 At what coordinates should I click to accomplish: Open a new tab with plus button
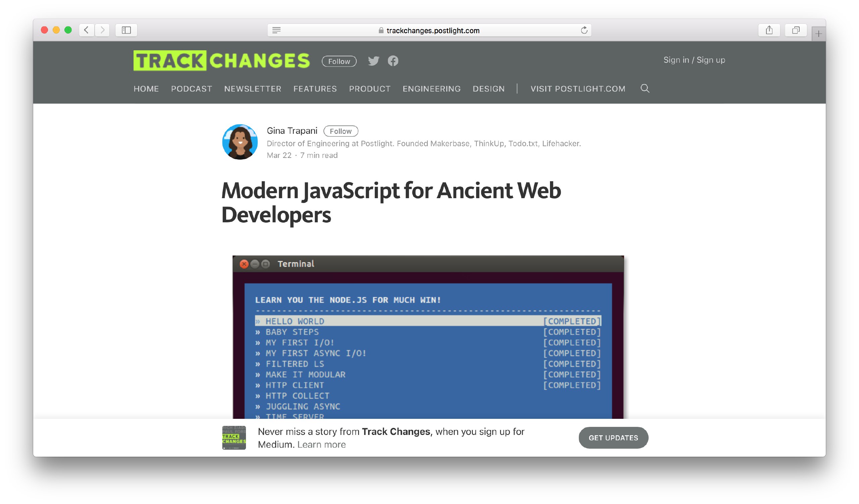pos(818,34)
